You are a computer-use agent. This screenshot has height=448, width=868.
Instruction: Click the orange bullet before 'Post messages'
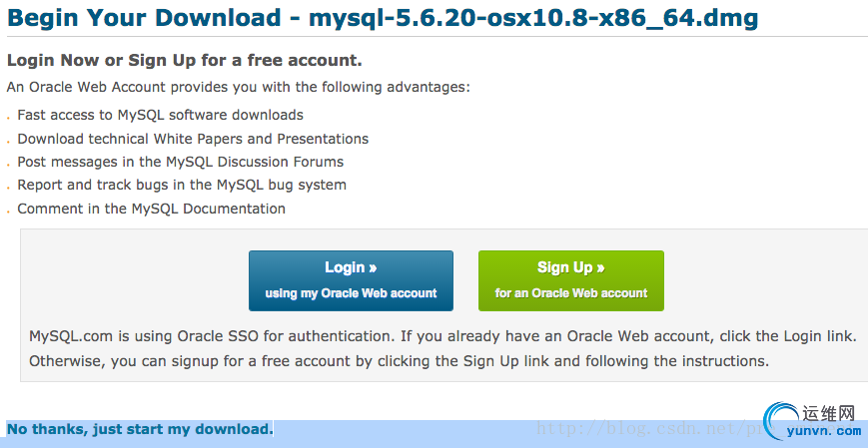point(9,164)
